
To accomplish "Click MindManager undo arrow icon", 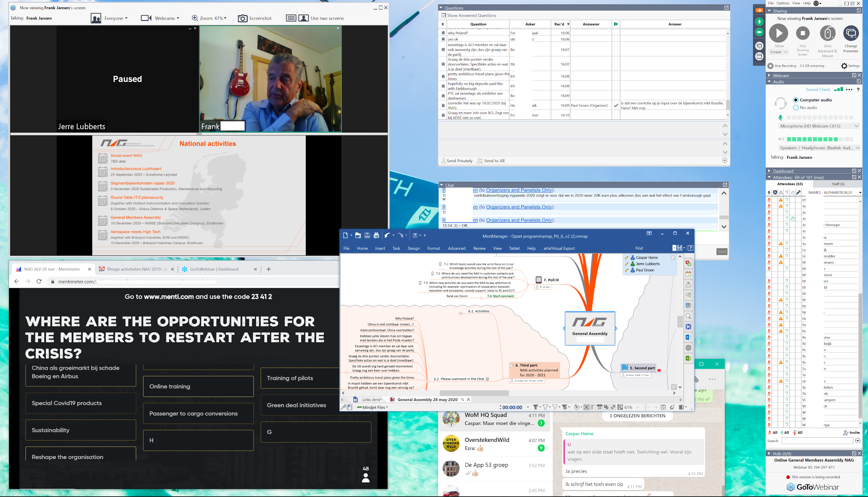I will (387, 235).
